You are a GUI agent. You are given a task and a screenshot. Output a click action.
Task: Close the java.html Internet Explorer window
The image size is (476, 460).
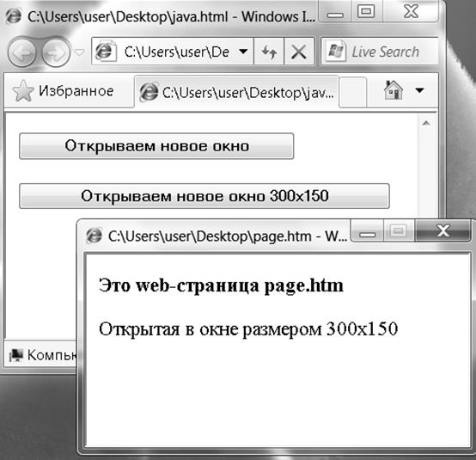(411, 12)
